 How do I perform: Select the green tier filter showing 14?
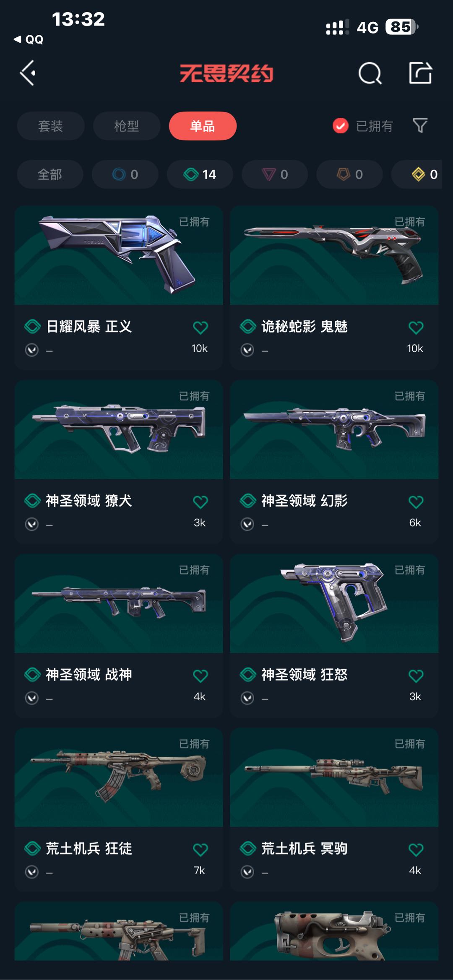(x=200, y=174)
